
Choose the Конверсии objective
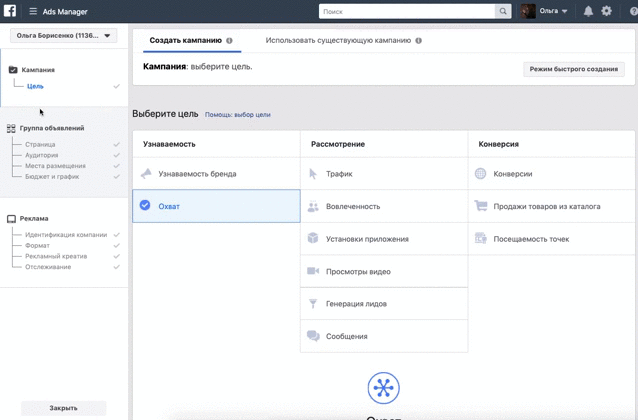coord(552,174)
